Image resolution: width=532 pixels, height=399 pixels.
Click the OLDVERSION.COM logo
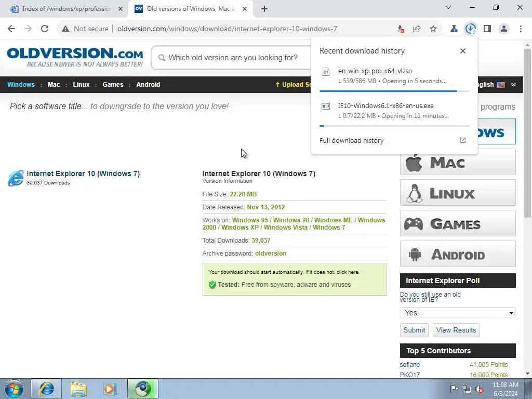[x=75, y=57]
